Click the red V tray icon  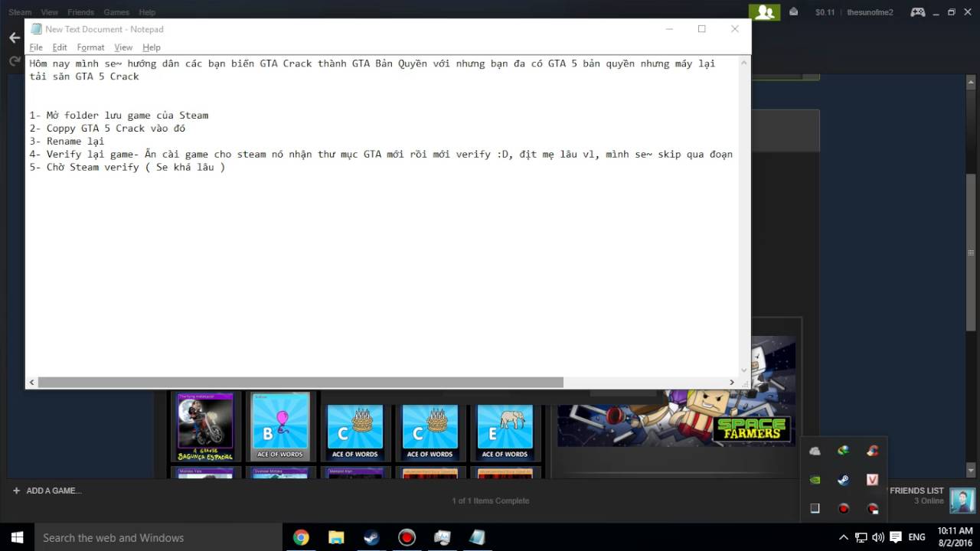point(872,480)
